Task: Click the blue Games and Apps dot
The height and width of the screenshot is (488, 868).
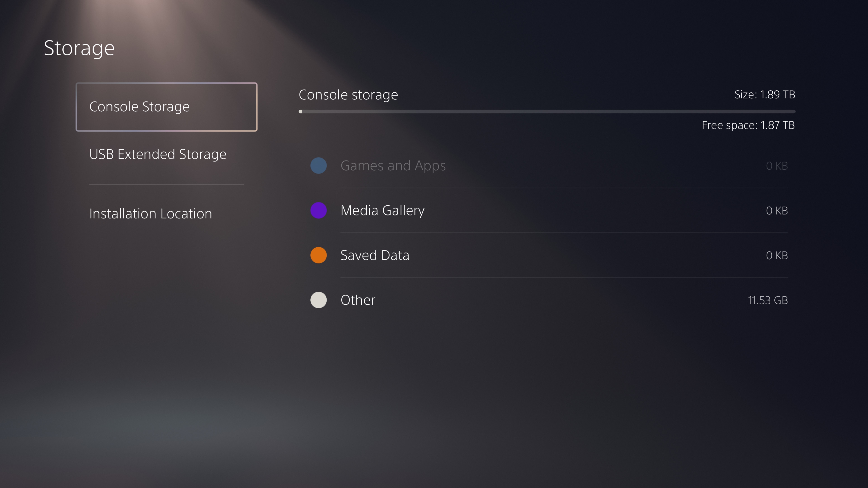Action: pyautogui.click(x=318, y=165)
